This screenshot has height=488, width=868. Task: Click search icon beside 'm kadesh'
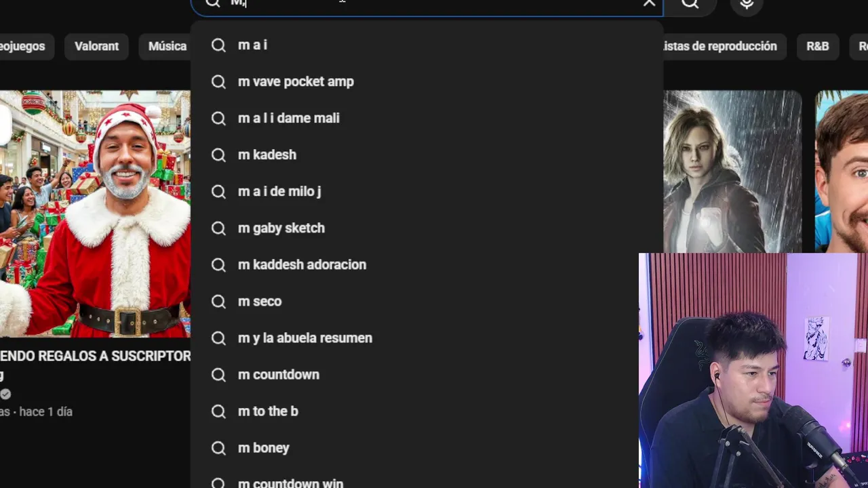point(218,155)
